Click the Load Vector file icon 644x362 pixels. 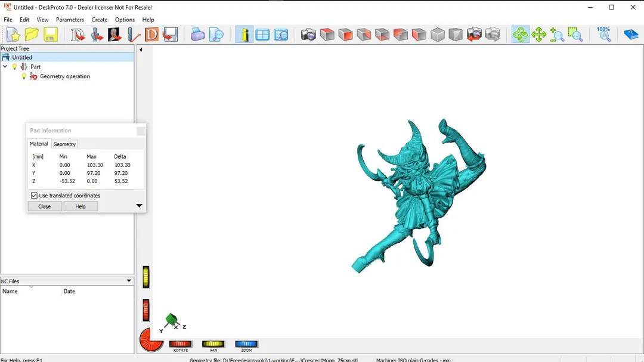(77, 35)
